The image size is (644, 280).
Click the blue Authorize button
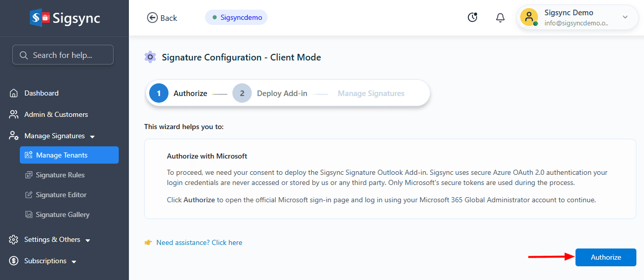pyautogui.click(x=605, y=257)
